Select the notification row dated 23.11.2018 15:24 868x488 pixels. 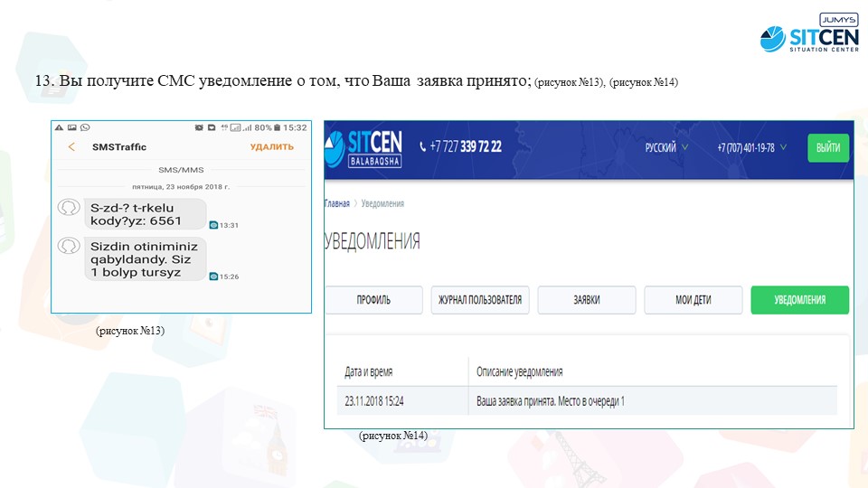pos(588,400)
